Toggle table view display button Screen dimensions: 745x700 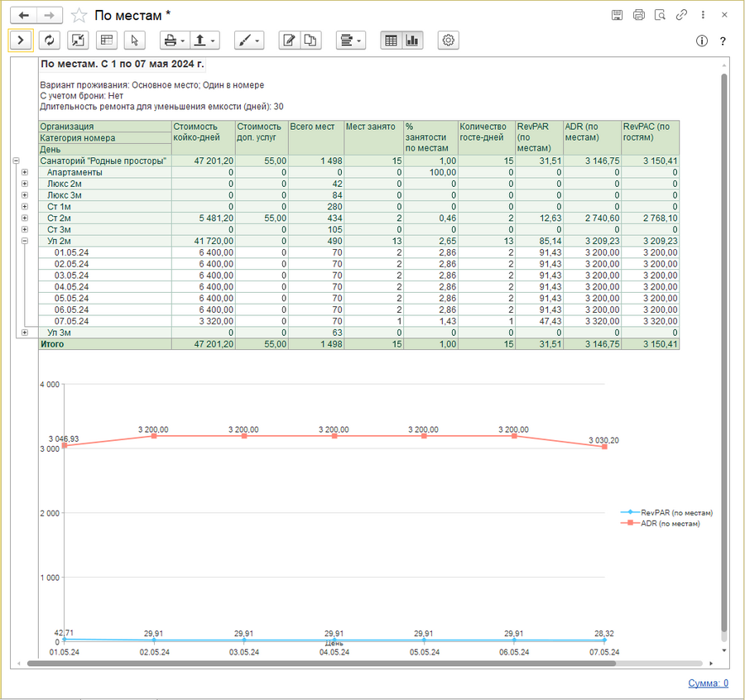[x=391, y=40]
